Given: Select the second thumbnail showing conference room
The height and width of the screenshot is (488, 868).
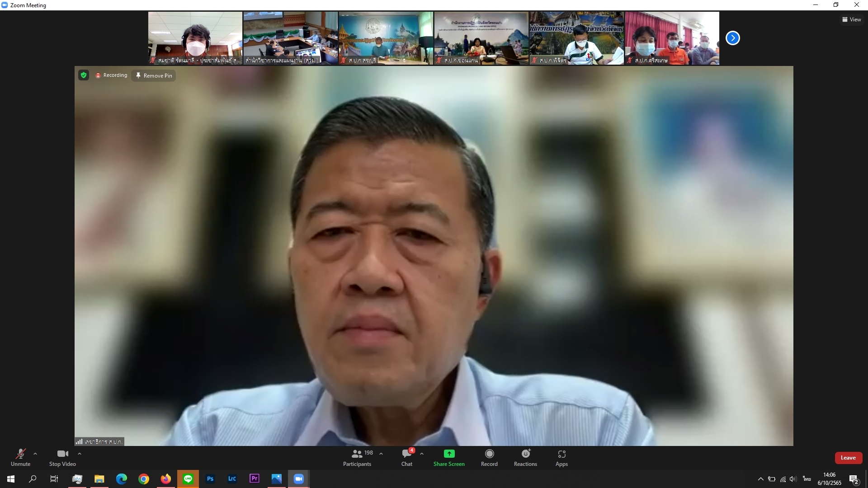Looking at the screenshot, I should pyautogui.click(x=291, y=38).
